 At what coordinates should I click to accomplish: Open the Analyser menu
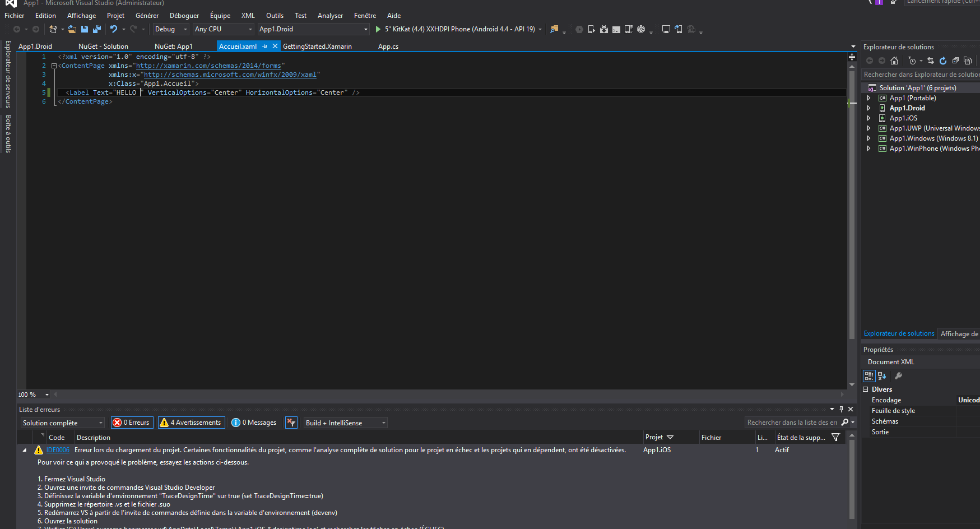tap(330, 16)
